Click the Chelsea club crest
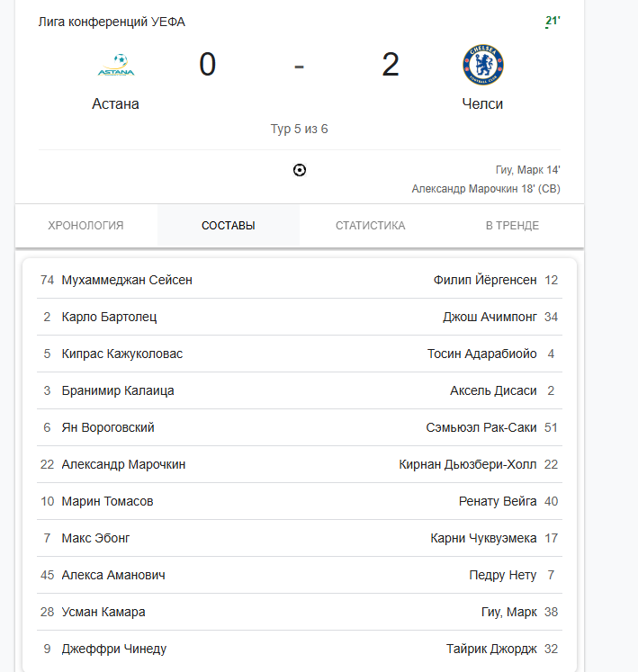Image resolution: width=638 pixels, height=672 pixels. point(483,65)
